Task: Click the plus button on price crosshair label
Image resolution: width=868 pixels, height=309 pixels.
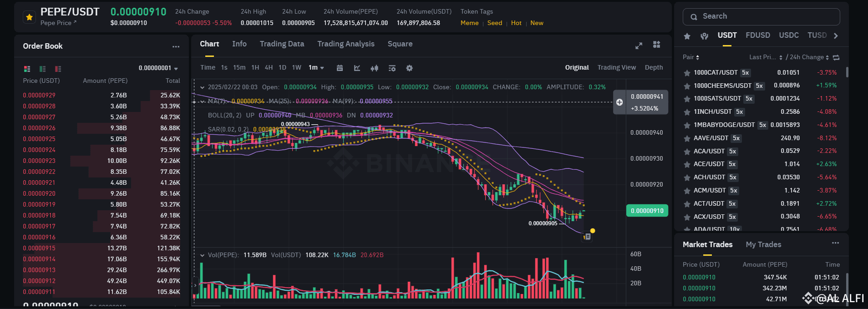Action: (x=619, y=102)
